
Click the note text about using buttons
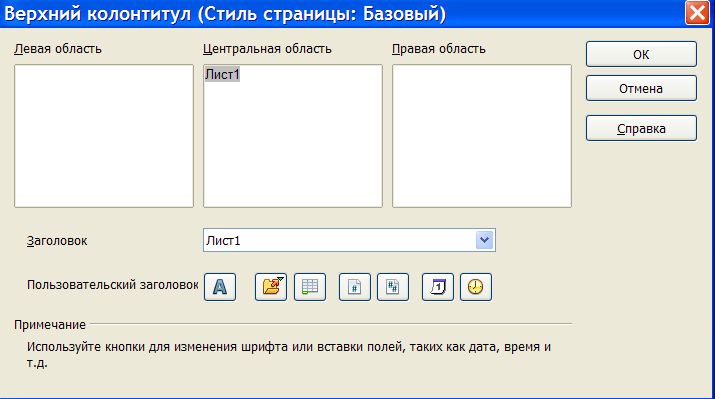pyautogui.click(x=289, y=355)
